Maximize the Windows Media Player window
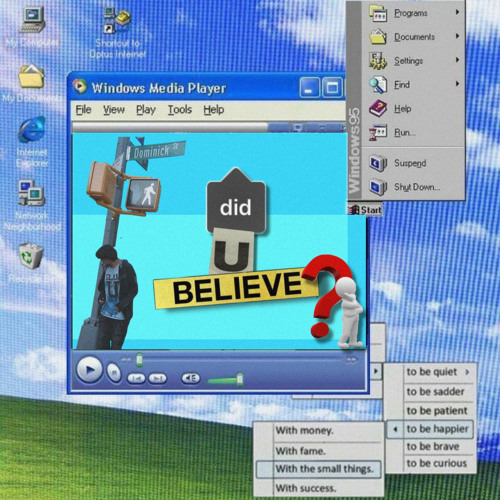This screenshot has height=500, width=500. 332,88
